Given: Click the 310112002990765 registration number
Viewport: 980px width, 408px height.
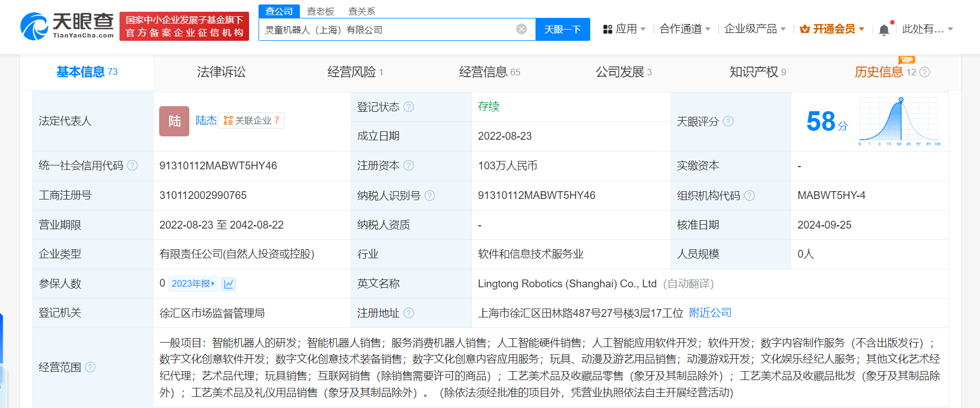Looking at the screenshot, I should tap(203, 195).
